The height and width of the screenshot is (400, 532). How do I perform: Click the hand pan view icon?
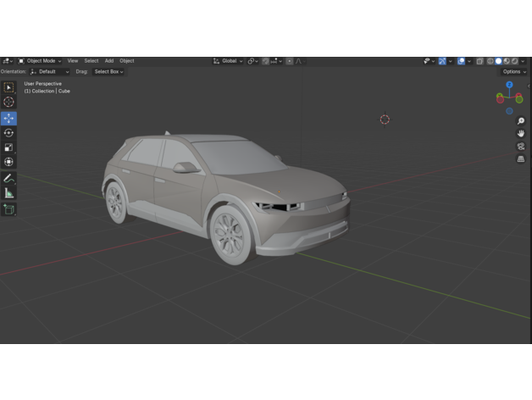(521, 134)
